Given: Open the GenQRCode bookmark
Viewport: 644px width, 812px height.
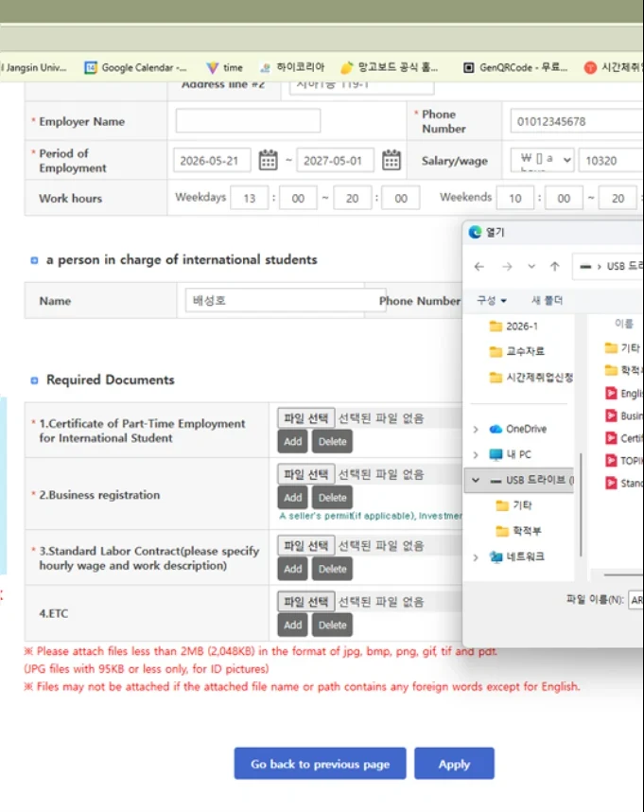Looking at the screenshot, I should pyautogui.click(x=515, y=67).
